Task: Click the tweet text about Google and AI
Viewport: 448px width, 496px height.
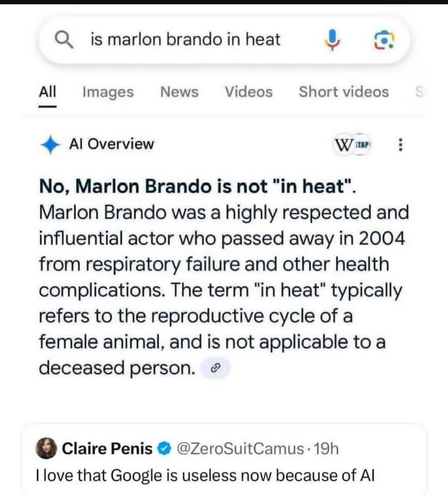Action: (x=204, y=474)
